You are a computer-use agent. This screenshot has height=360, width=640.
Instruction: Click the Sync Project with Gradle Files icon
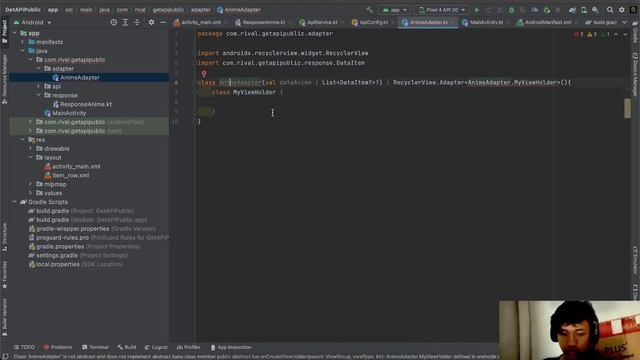click(x=572, y=10)
